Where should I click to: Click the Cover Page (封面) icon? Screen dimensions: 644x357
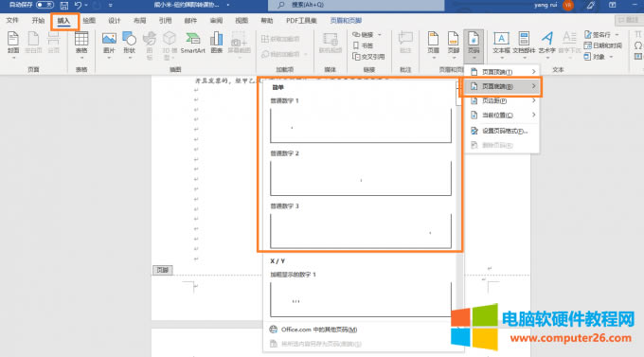13,44
